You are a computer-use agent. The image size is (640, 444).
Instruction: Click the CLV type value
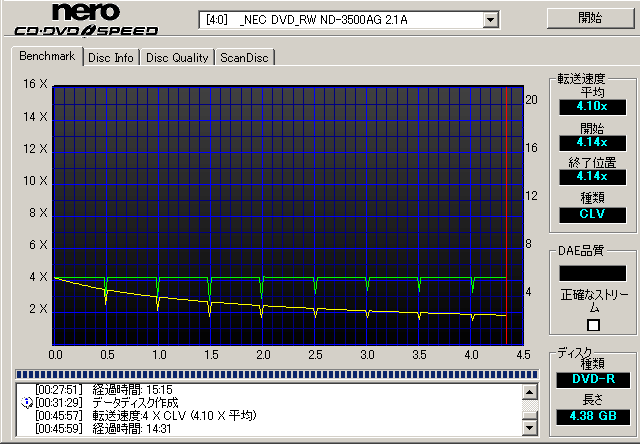(592, 214)
